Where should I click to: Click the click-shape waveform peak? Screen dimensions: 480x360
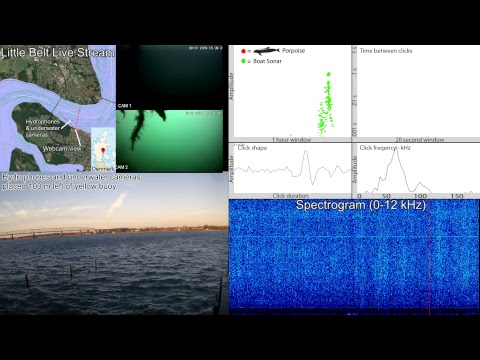click(305, 152)
